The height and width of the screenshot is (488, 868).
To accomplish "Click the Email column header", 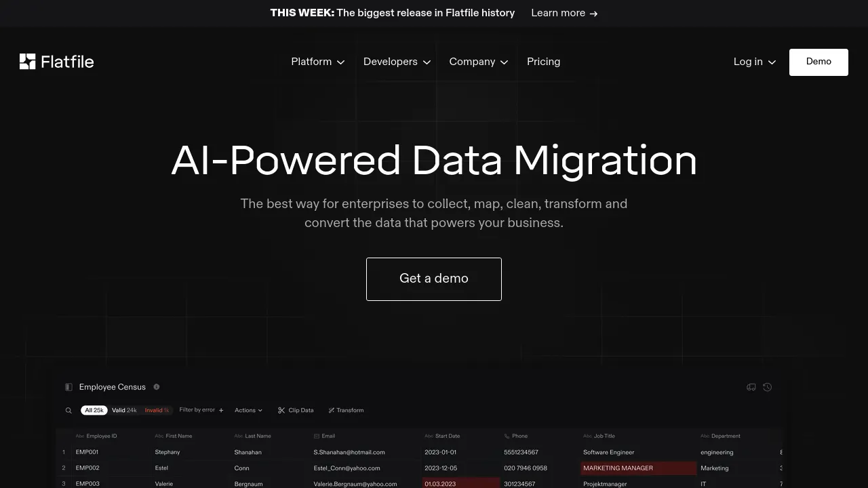I will (x=324, y=436).
